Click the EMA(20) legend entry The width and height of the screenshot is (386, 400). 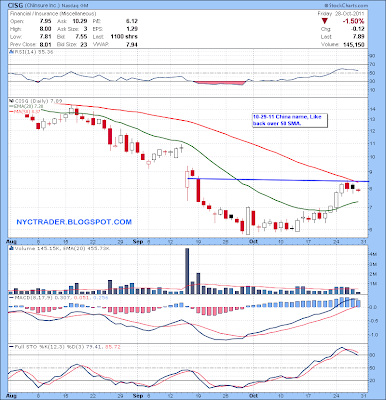click(26, 106)
